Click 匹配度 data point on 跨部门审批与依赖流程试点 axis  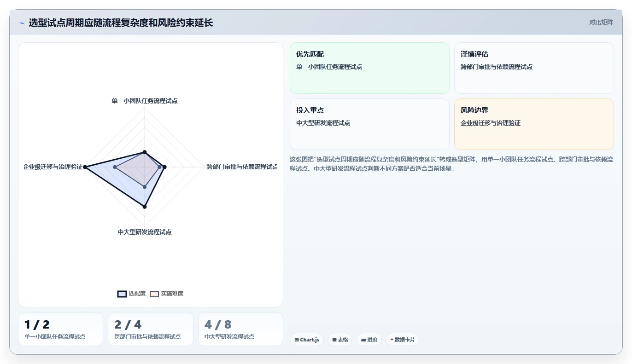point(164,167)
